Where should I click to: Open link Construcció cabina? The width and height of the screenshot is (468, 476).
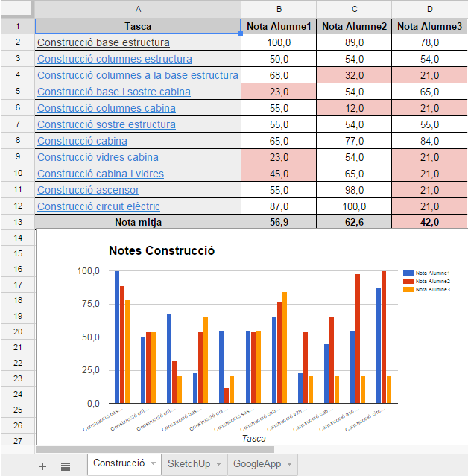pyautogui.click(x=82, y=141)
